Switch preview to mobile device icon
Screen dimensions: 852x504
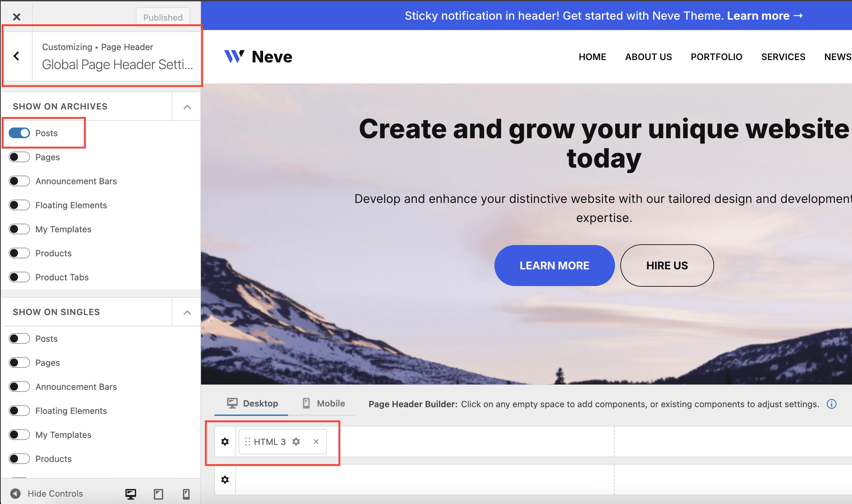point(186,494)
